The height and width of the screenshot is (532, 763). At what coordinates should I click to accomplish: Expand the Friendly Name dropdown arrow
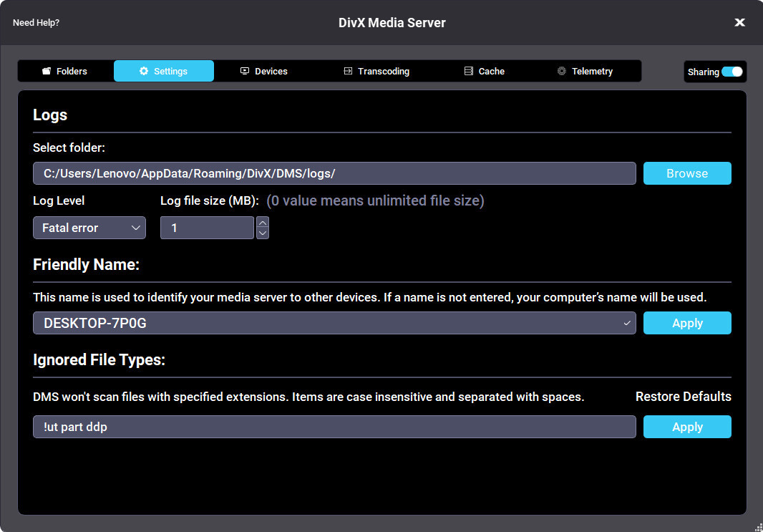(x=627, y=323)
